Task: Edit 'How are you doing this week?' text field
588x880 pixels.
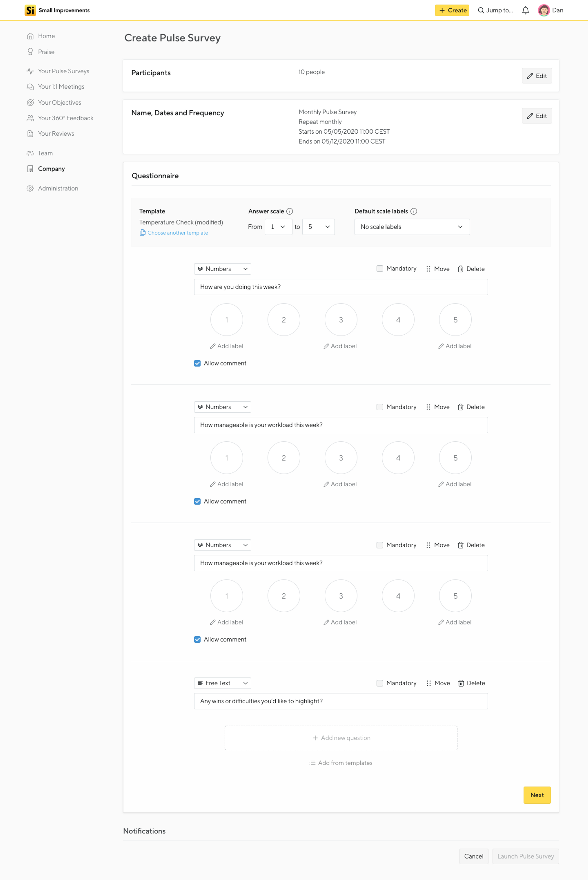Action: [x=341, y=287]
